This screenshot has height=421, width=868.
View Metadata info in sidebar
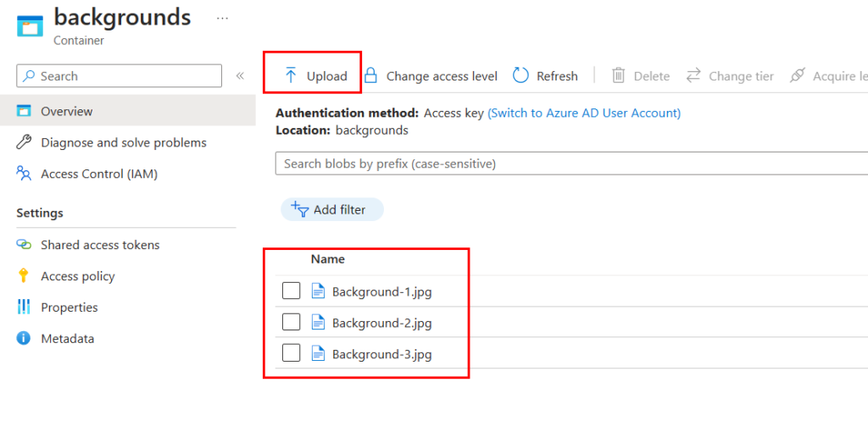67,339
